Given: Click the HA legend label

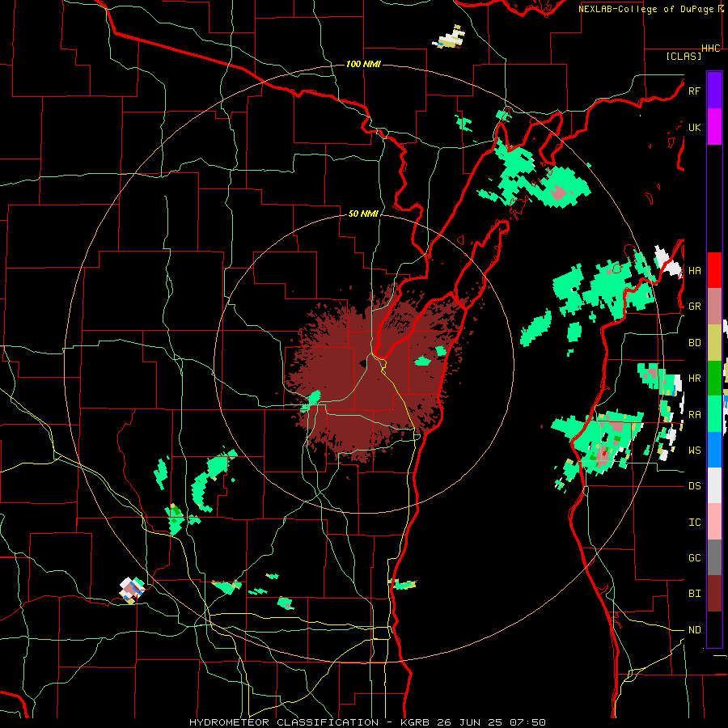Looking at the screenshot, I should [694, 270].
